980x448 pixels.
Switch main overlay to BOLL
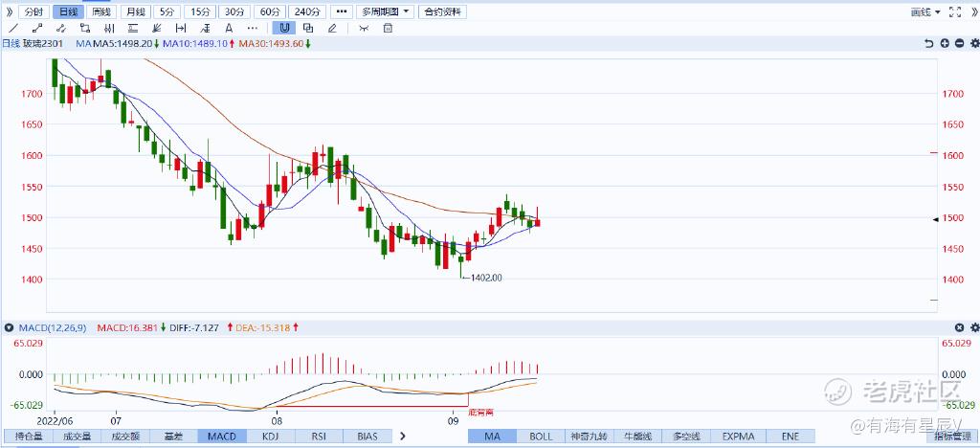point(541,437)
